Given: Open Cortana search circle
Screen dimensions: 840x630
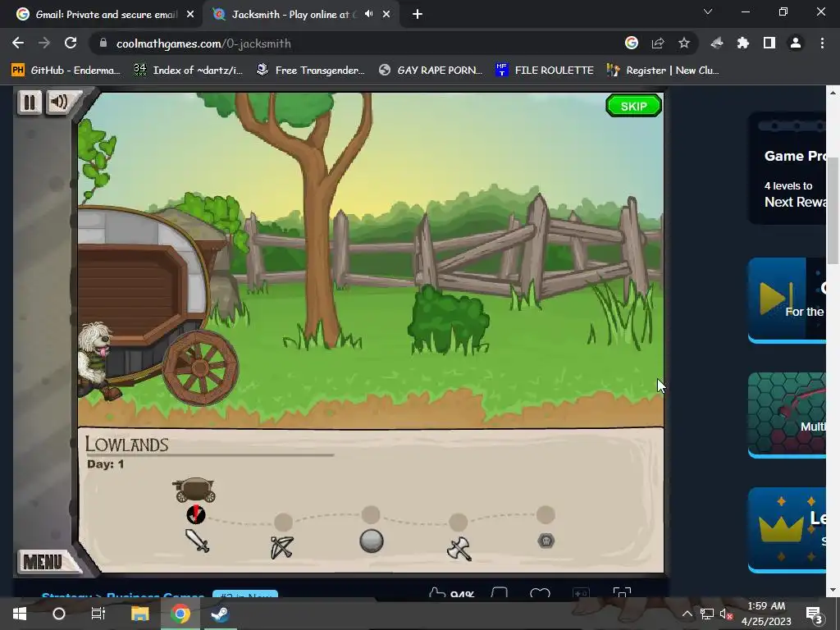Looking at the screenshot, I should pyautogui.click(x=59, y=614).
